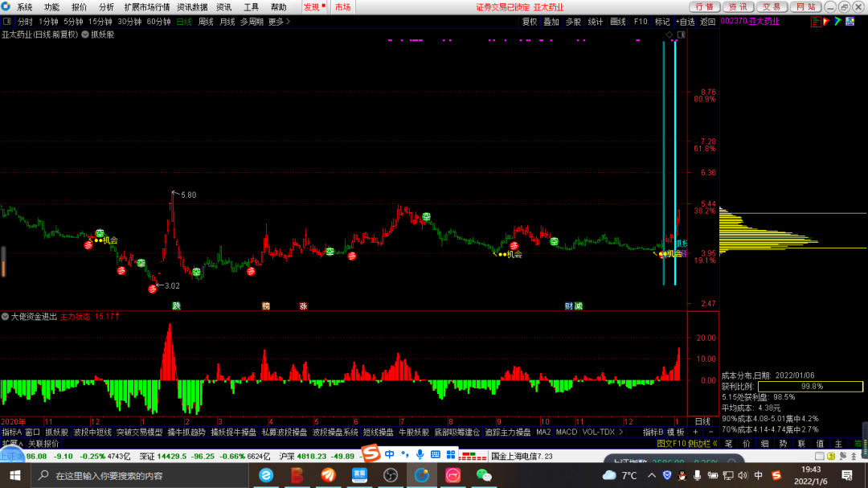Click the volume icon in system tray
Image resolution: width=868 pixels, height=488 pixels.
tap(743, 475)
